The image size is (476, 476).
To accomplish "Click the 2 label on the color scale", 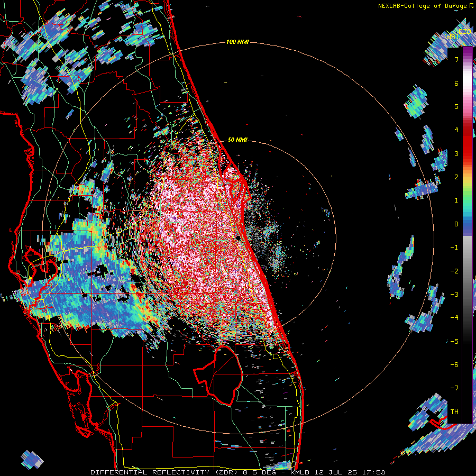I will [x=456, y=177].
